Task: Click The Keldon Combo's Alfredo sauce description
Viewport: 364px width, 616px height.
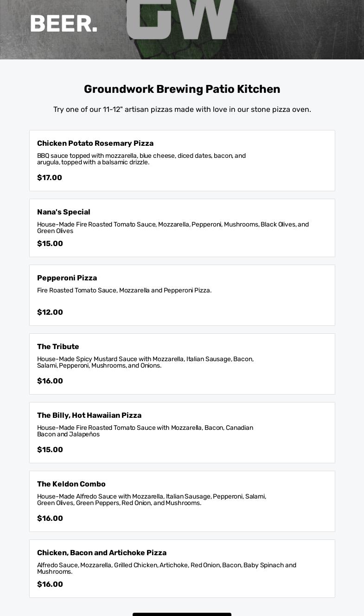Action: [151, 499]
